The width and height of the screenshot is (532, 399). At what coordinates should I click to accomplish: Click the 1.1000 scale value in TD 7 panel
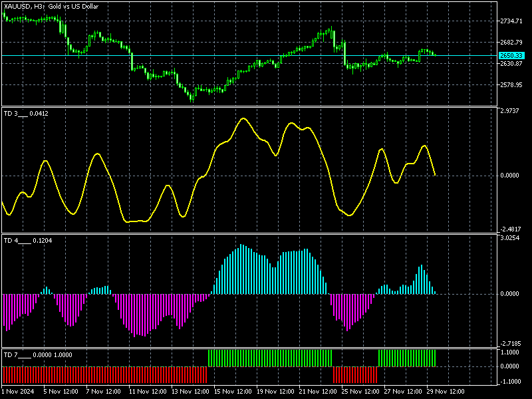pos(509,352)
